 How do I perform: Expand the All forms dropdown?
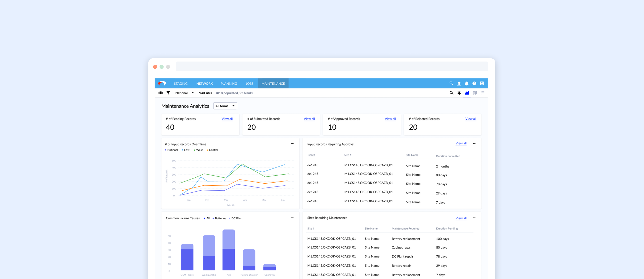tap(225, 106)
